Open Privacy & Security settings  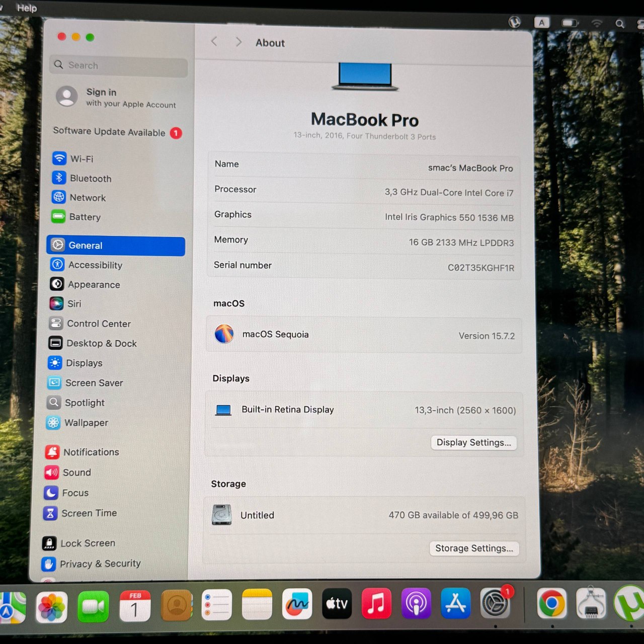[100, 563]
